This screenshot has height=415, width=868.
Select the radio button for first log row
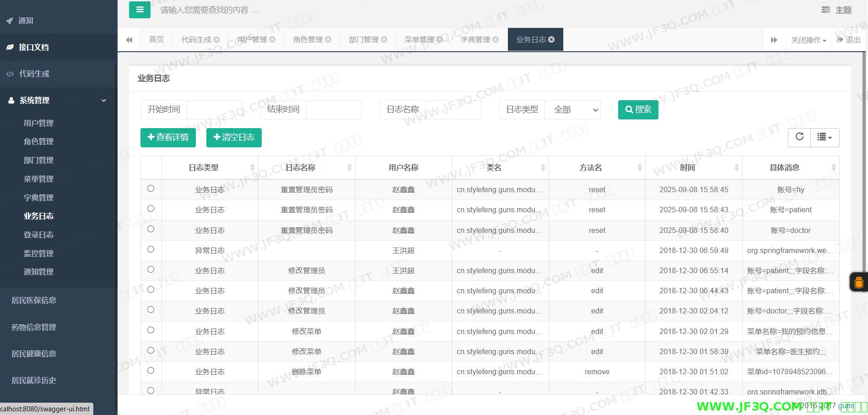151,189
